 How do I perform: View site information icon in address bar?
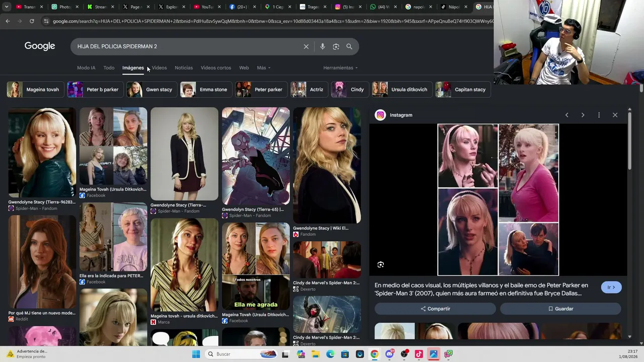(x=46, y=21)
